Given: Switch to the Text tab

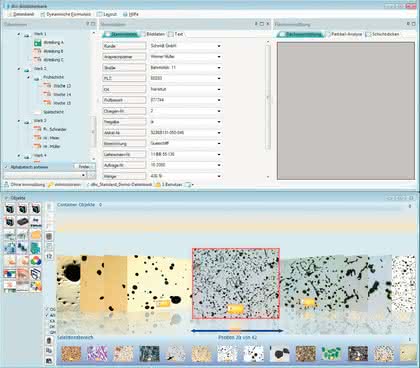Looking at the screenshot, I should pyautogui.click(x=176, y=34).
